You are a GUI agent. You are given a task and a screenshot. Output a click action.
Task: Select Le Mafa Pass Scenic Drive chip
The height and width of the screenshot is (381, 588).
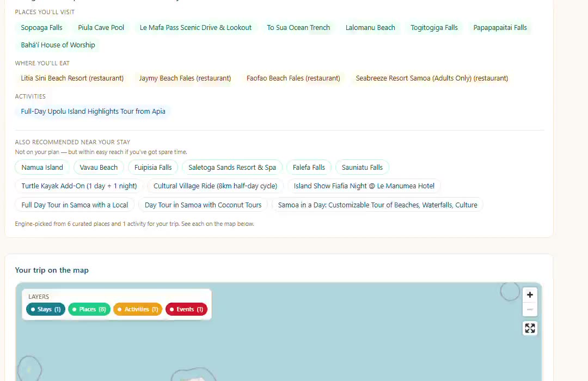point(195,28)
